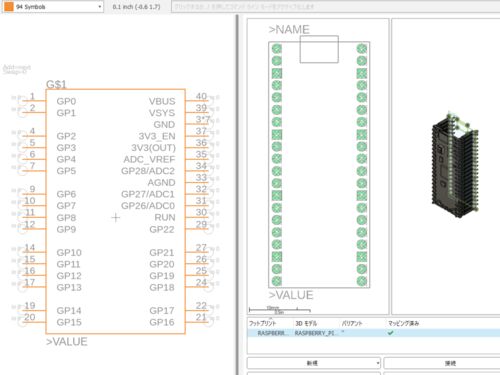Click the >NAME label on the footprint
Viewport: 500px width, 375px height.
coord(289,29)
